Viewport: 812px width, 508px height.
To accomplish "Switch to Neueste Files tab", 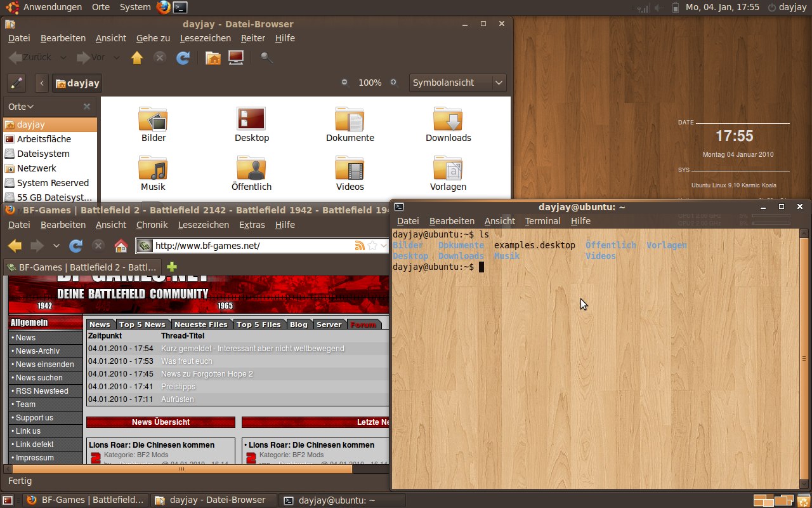I will [201, 324].
